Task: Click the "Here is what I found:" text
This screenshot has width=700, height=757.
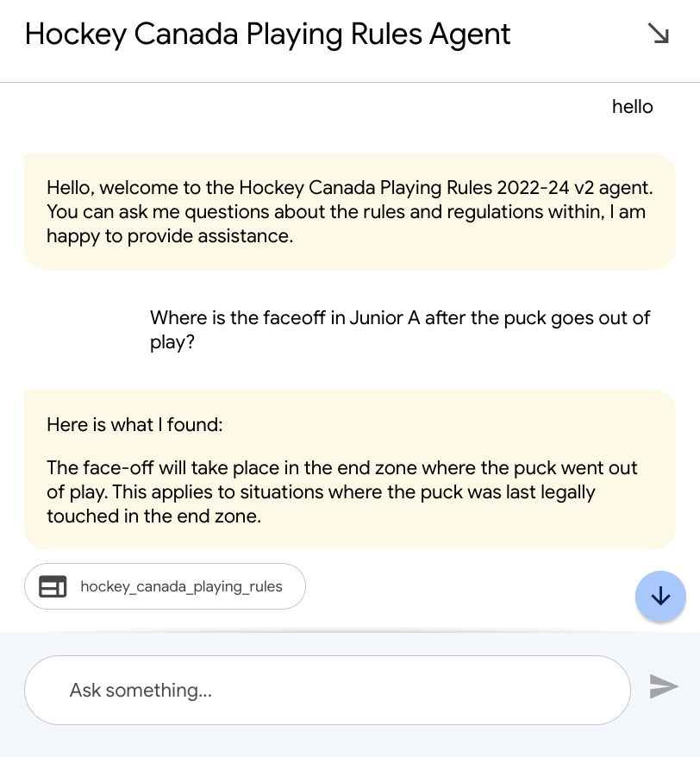Action: click(x=134, y=424)
